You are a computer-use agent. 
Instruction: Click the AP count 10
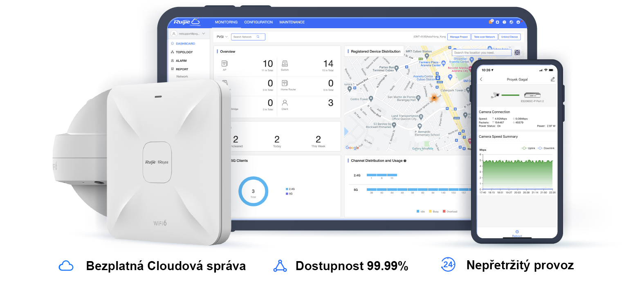click(268, 64)
